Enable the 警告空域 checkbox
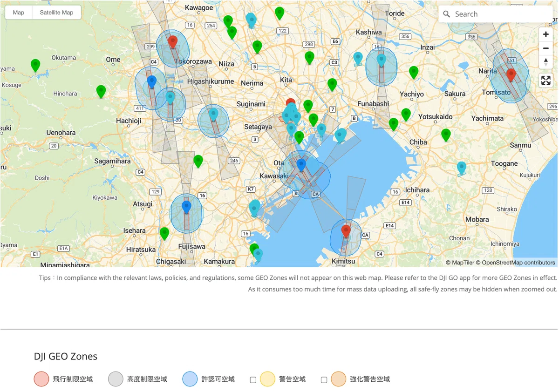Image resolution: width=559 pixels, height=392 pixels. [x=253, y=380]
